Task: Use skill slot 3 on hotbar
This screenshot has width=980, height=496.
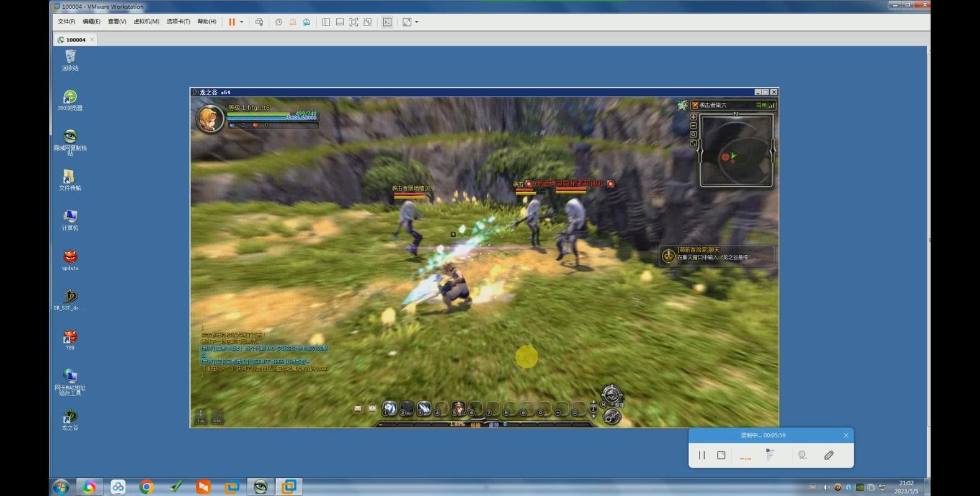Action: (x=424, y=409)
